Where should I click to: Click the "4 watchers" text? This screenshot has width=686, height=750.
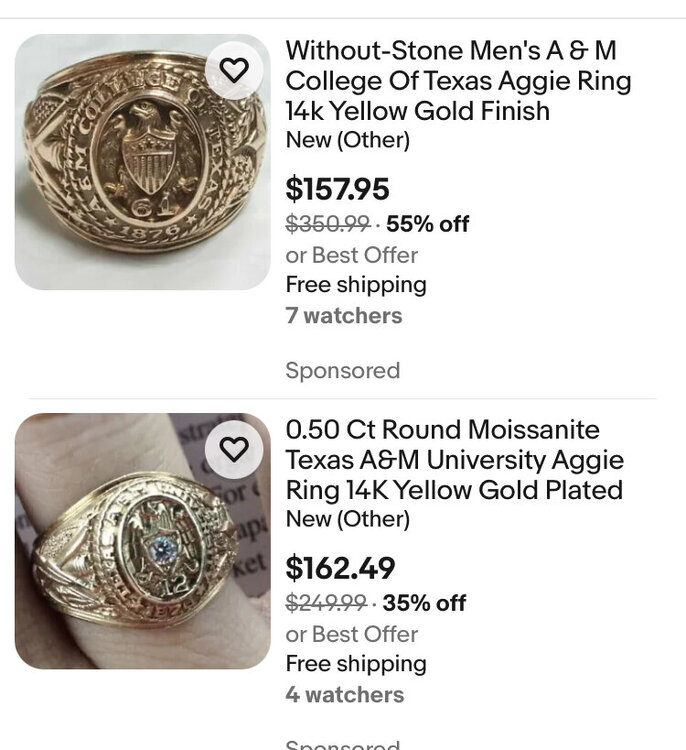click(x=343, y=695)
